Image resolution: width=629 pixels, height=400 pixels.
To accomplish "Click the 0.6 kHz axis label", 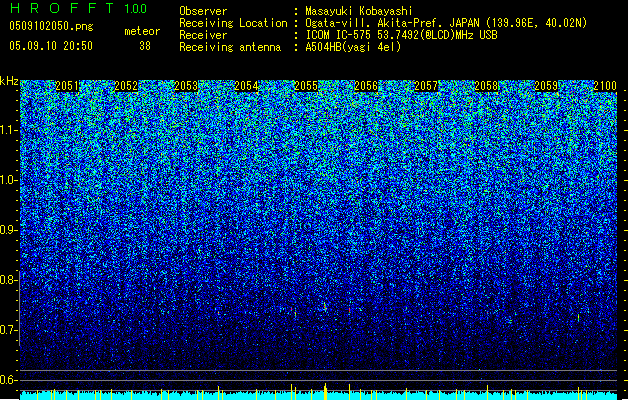I will click(x=8, y=380).
